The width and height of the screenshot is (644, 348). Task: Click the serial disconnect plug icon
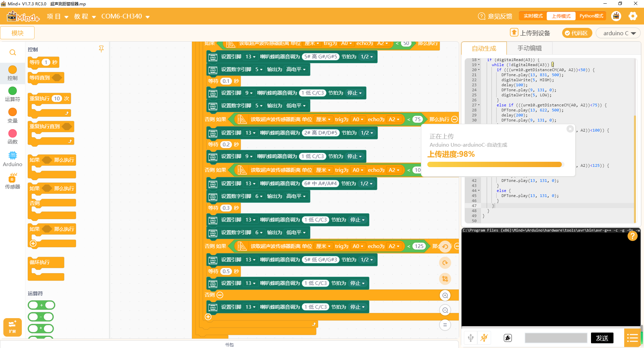[484, 338]
